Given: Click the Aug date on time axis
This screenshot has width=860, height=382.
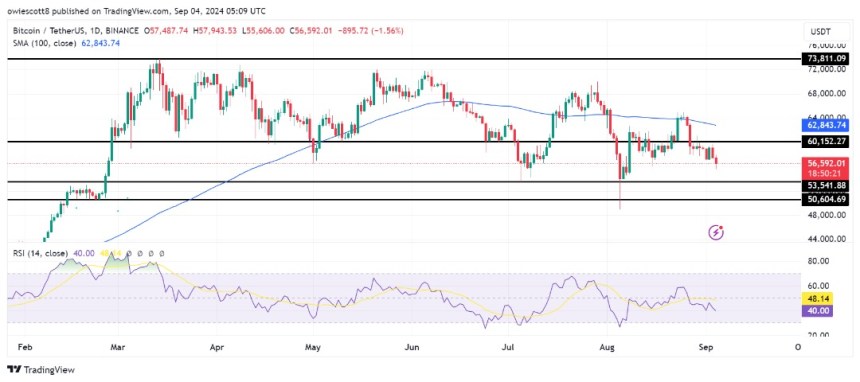Looking at the screenshot, I should pyautogui.click(x=606, y=347).
